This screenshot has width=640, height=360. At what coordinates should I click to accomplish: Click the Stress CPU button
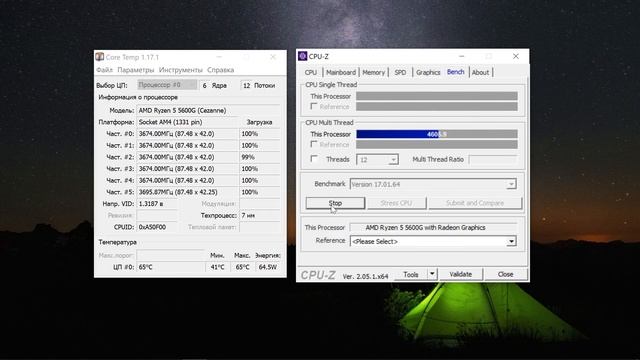pyautogui.click(x=396, y=203)
